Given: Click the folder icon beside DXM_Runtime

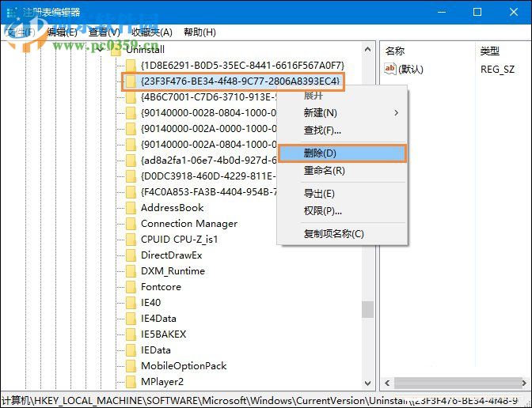Looking at the screenshot, I should [x=131, y=271].
